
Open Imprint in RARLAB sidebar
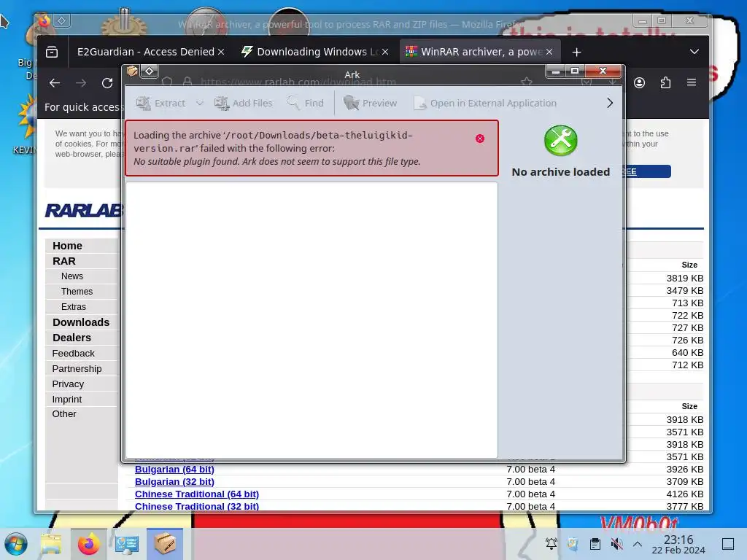[x=66, y=399]
